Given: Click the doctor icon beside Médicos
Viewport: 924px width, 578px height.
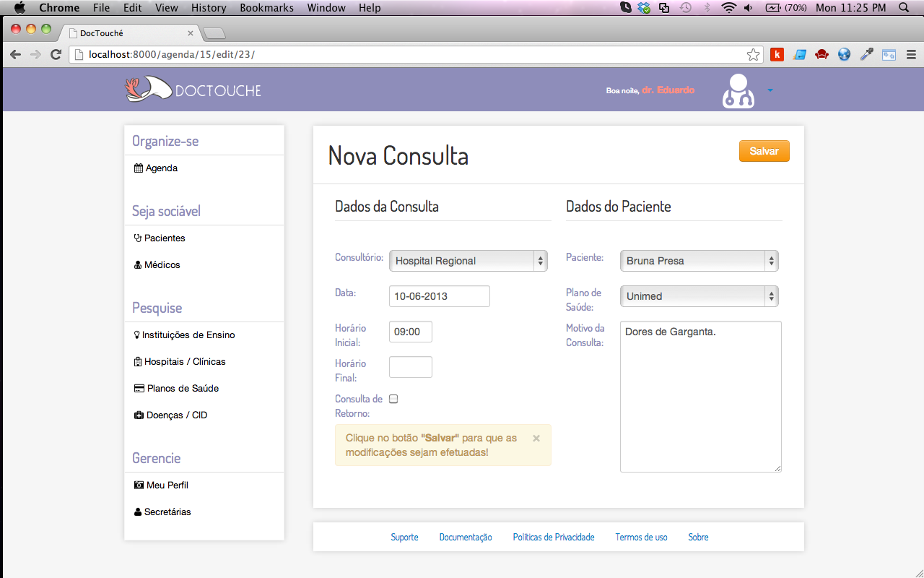Looking at the screenshot, I should pyautogui.click(x=138, y=264).
